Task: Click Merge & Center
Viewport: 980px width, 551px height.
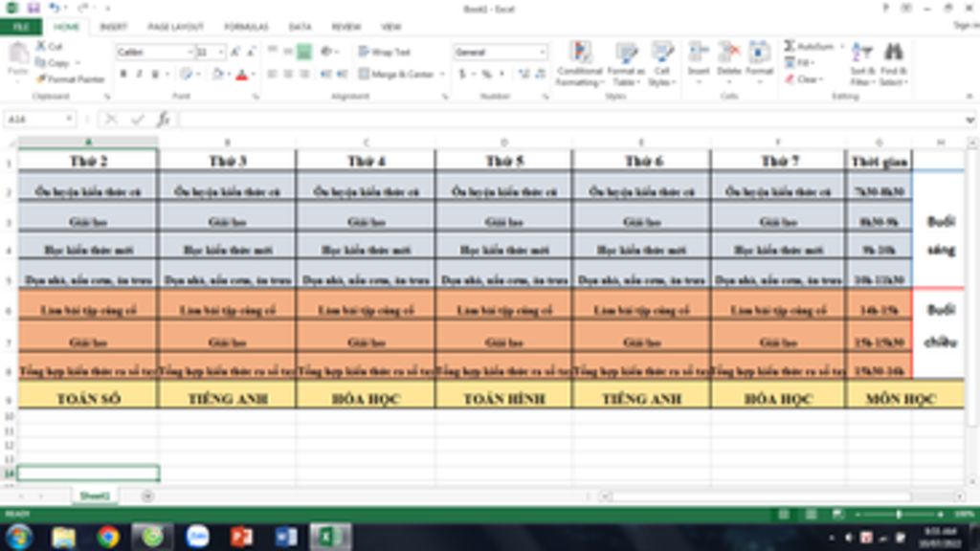Action: [x=396, y=75]
